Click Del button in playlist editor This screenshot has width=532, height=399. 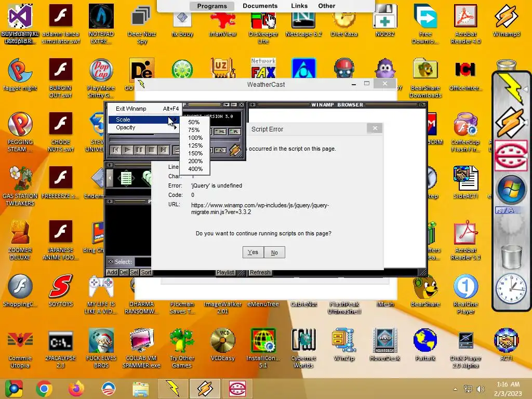(124, 272)
